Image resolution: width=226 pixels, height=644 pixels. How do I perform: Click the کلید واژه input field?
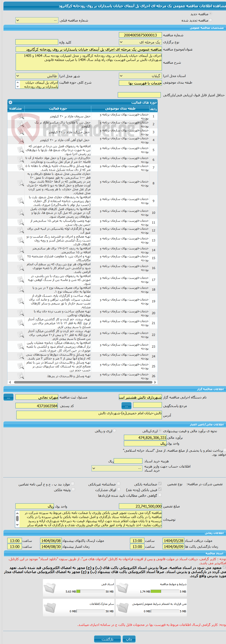[37, 42]
